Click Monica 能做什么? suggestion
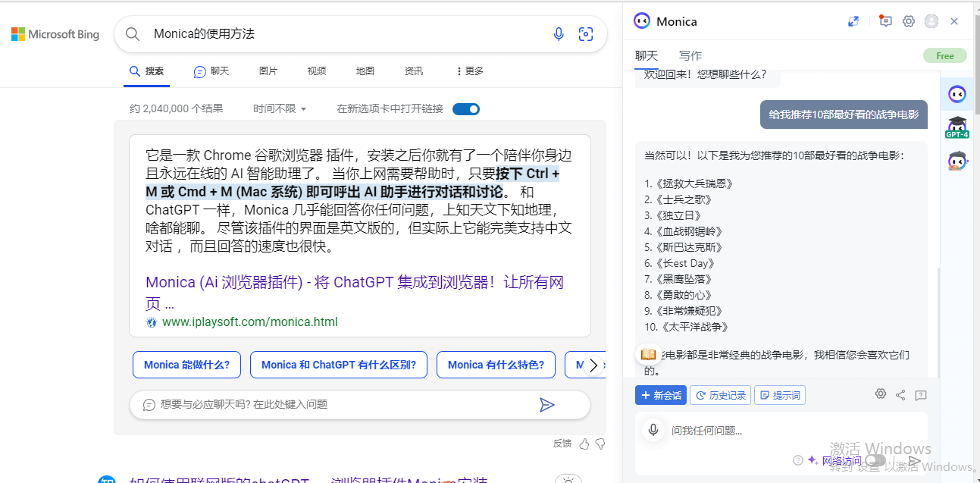This screenshot has width=980, height=483. (186, 365)
